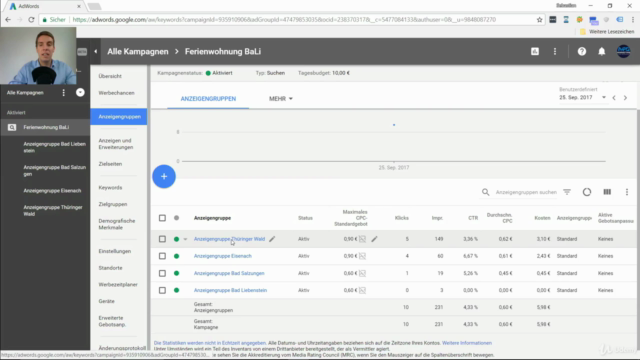
Task: Open Geräte in page menu
Action: click(106, 301)
